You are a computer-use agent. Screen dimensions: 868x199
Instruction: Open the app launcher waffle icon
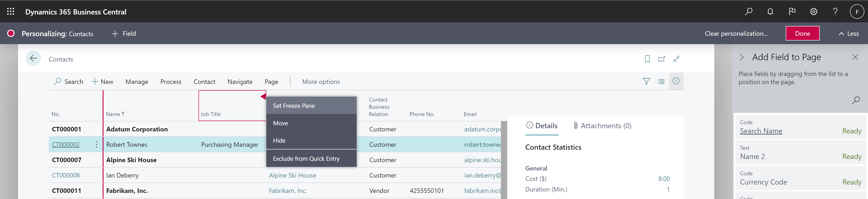pyautogui.click(x=10, y=12)
